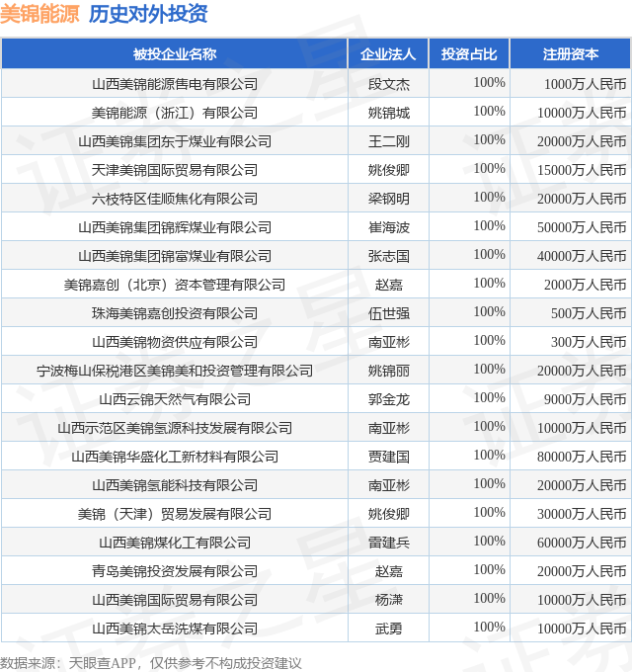The image size is (632, 672).
Task: Click legal person 伍世强
Action: click(x=389, y=313)
